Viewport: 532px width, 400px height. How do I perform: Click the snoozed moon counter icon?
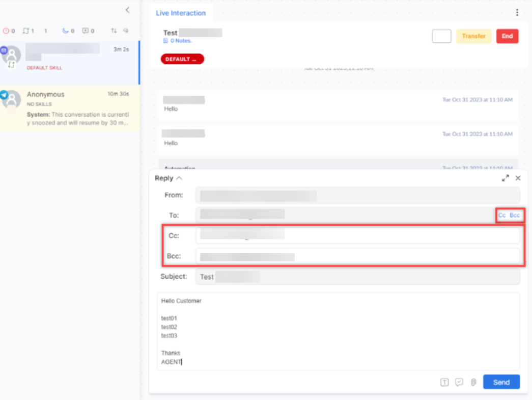65,31
